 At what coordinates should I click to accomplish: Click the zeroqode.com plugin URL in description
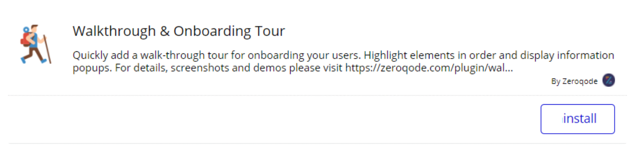click(429, 68)
